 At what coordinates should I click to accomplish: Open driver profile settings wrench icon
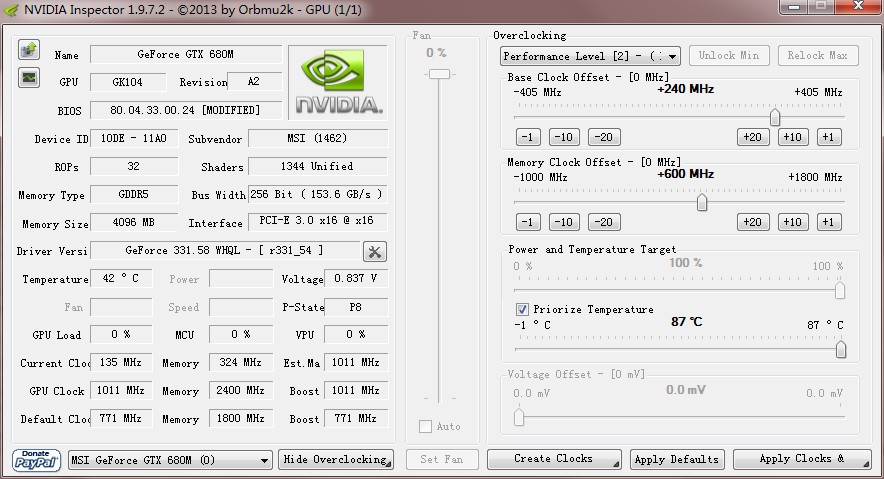(374, 251)
